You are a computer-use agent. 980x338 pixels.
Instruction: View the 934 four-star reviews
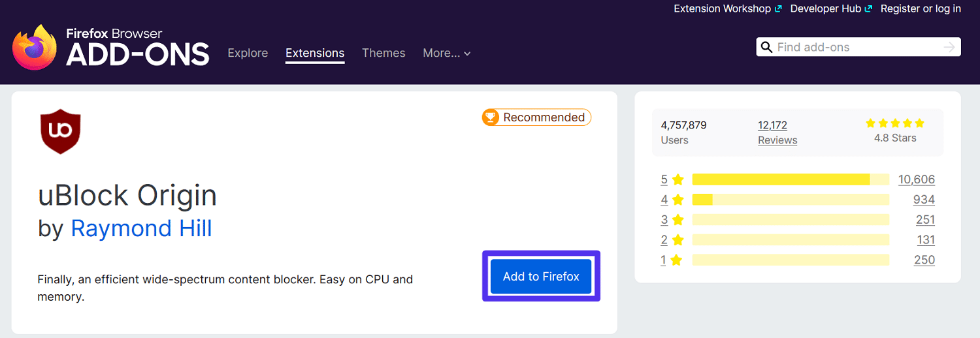[x=924, y=200]
